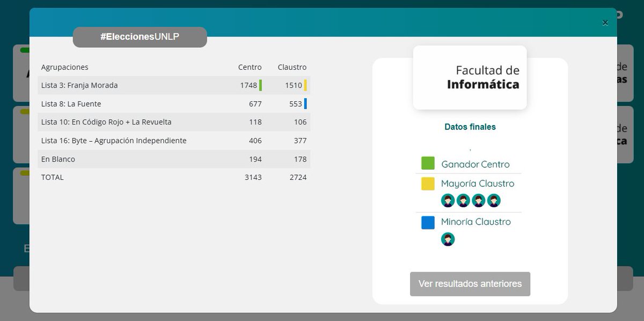Click the yellow bar beside 1510
The height and width of the screenshot is (321, 644).
(305, 85)
